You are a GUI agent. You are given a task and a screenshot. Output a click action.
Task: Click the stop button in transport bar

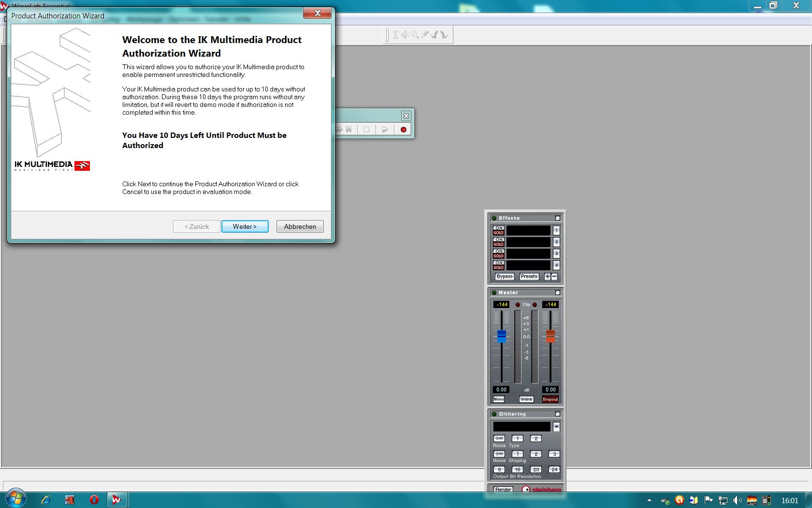[x=366, y=130]
